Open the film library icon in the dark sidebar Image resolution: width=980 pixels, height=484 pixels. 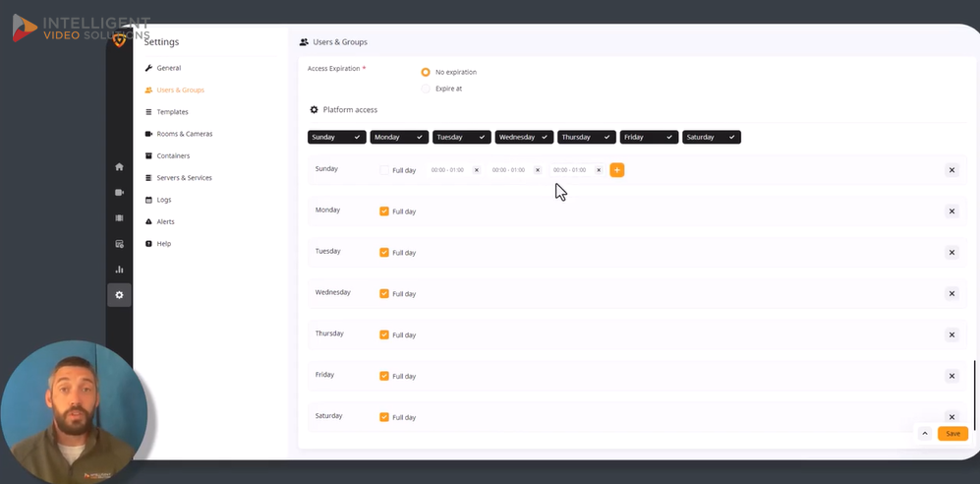click(x=119, y=218)
